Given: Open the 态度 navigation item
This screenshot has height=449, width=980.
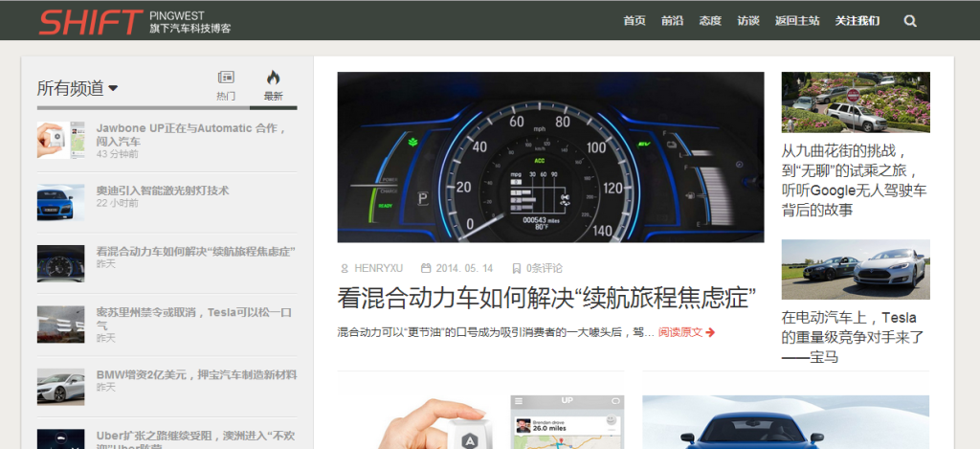Looking at the screenshot, I should (710, 21).
